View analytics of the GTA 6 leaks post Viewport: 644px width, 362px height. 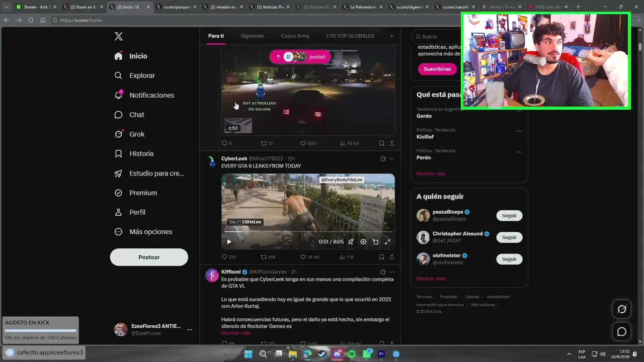pos(347,257)
